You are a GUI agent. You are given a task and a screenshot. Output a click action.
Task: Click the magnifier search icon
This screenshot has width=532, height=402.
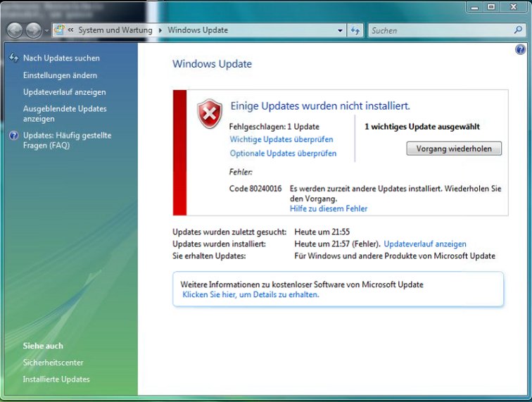pyautogui.click(x=518, y=30)
